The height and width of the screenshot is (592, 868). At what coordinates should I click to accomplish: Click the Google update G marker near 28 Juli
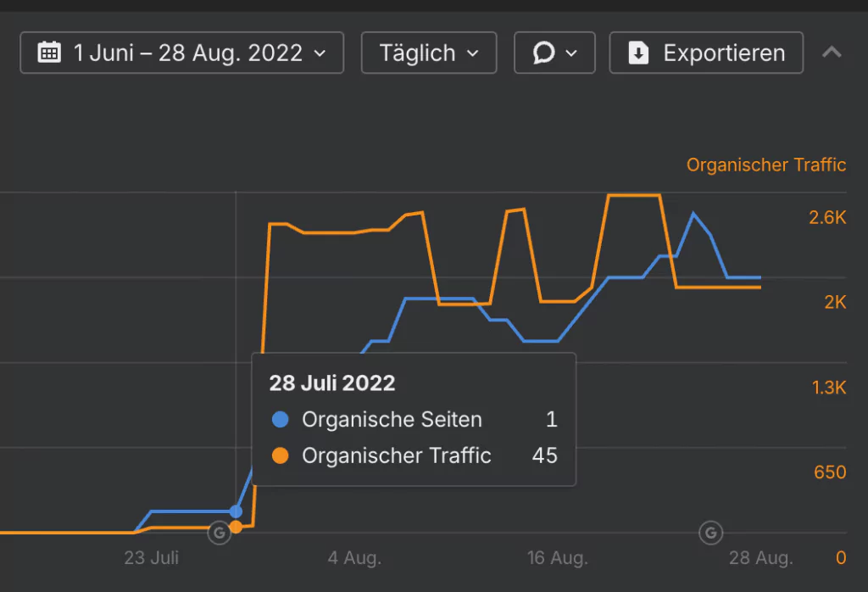point(219,533)
